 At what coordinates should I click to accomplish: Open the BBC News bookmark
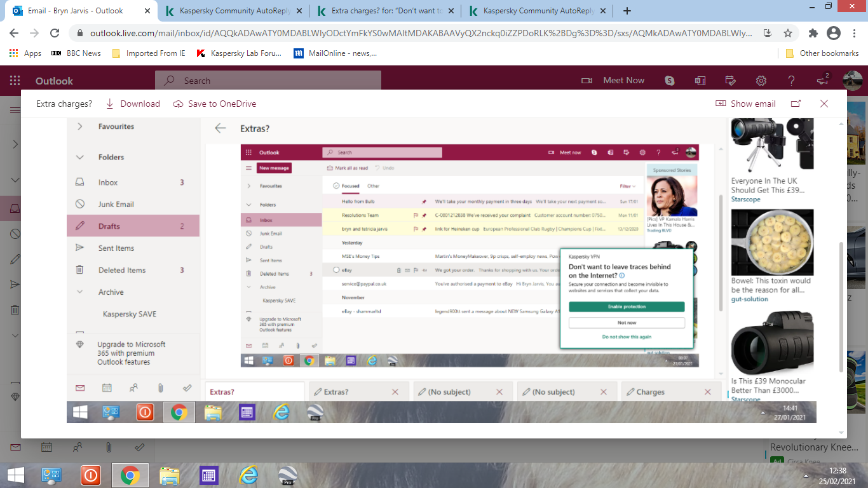76,53
